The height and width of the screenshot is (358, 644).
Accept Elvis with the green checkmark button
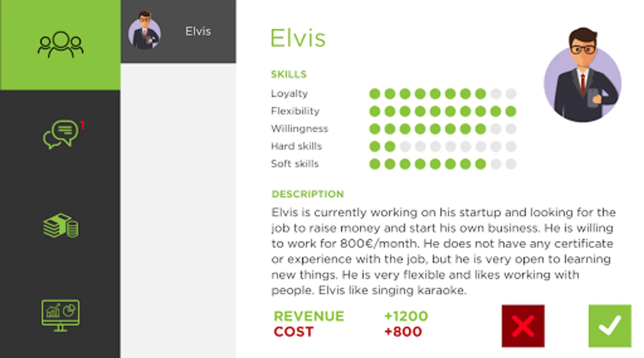(x=610, y=326)
